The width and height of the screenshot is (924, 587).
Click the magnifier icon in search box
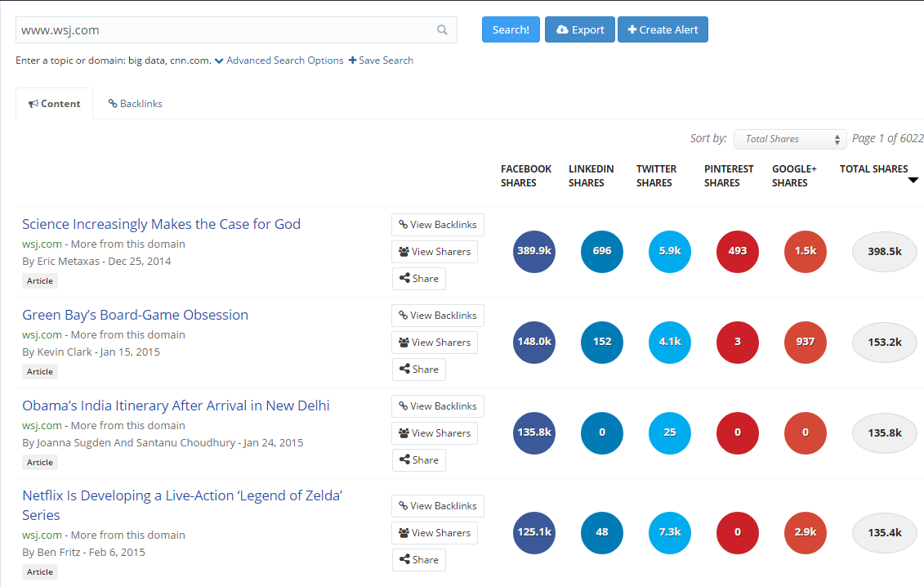442,29
